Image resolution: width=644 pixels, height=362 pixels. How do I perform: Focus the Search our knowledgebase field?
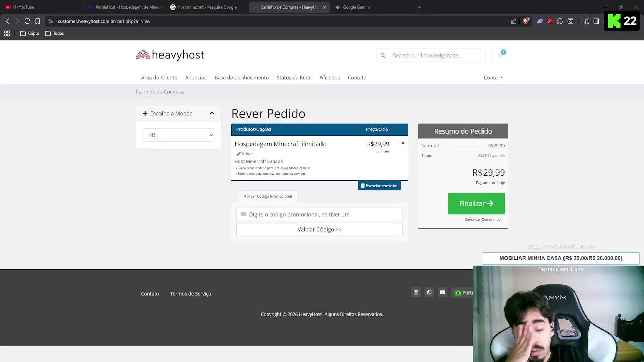point(436,55)
